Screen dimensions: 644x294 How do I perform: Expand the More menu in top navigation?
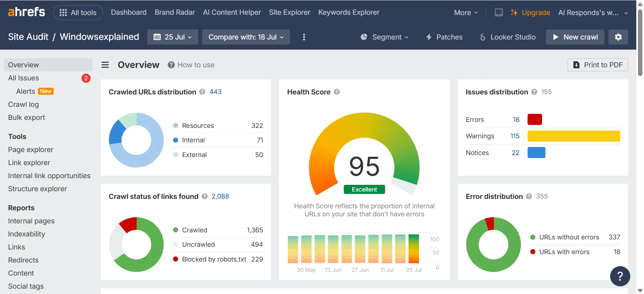[466, 13]
